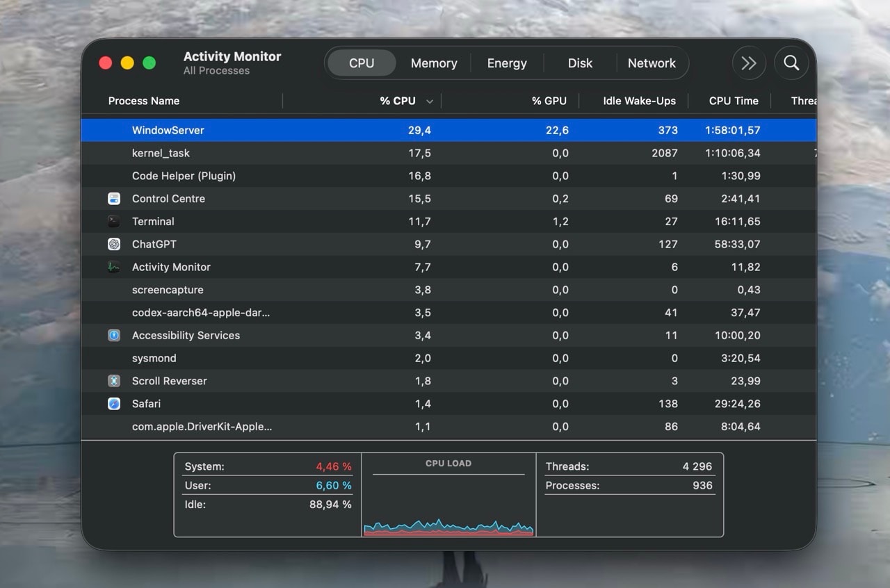890x588 pixels.
Task: Click WindowServer's CPU time 1:58:01,57
Action: point(732,130)
